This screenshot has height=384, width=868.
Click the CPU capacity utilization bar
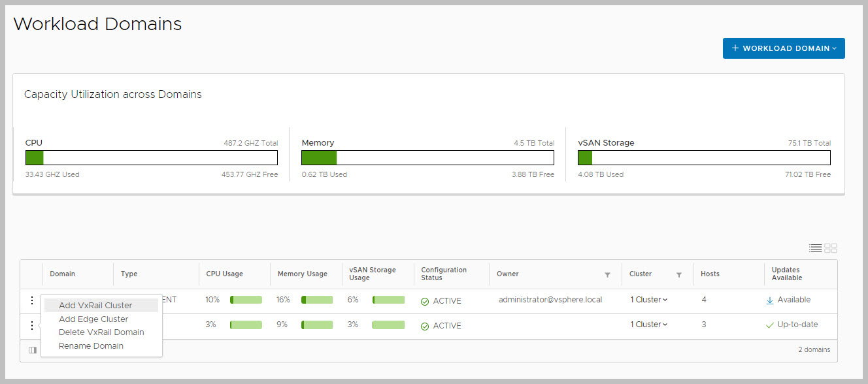(x=151, y=158)
